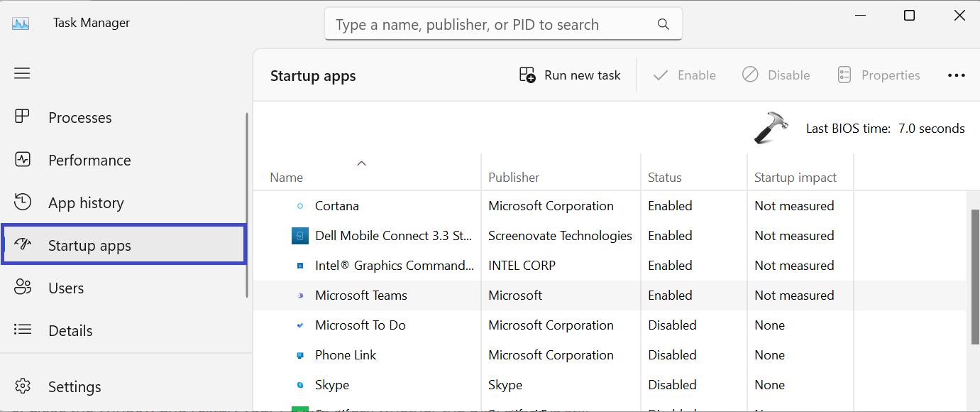Open the three-dot more options menu
Image resolution: width=980 pixels, height=412 pixels.
point(956,75)
